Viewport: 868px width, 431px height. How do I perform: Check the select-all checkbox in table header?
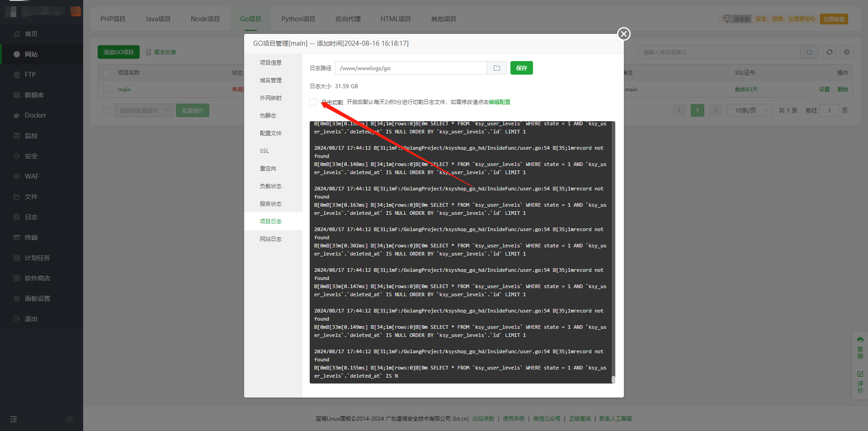pos(106,73)
